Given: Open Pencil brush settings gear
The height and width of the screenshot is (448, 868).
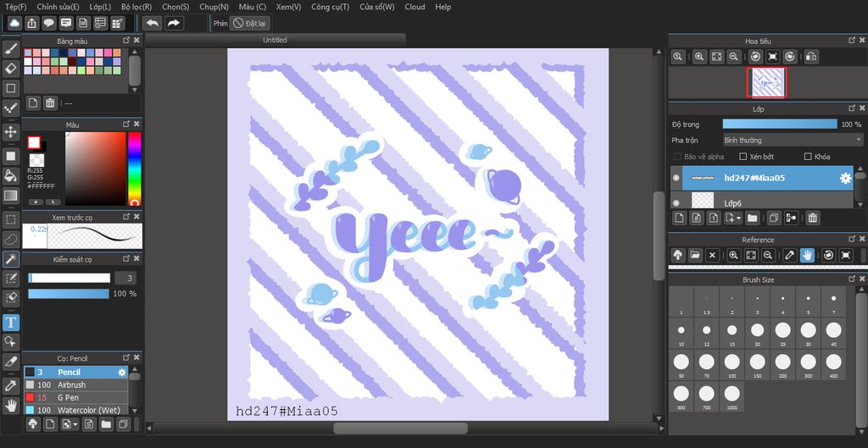Looking at the screenshot, I should click(122, 373).
